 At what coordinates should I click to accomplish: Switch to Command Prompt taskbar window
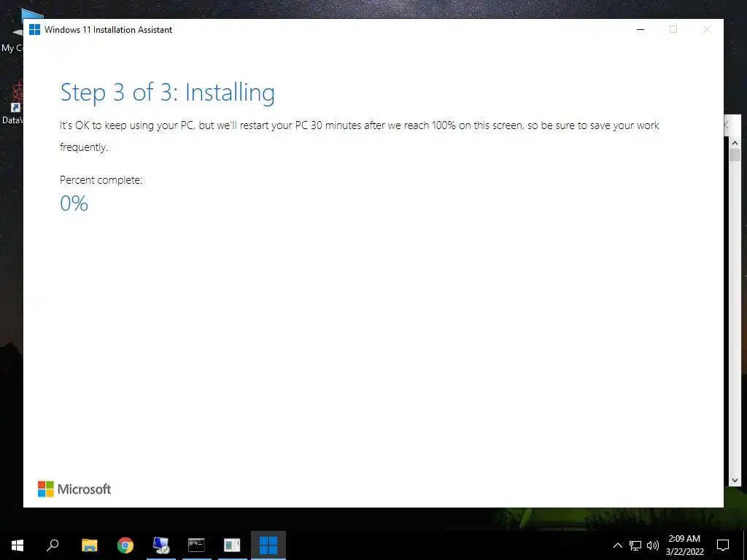pos(196,545)
